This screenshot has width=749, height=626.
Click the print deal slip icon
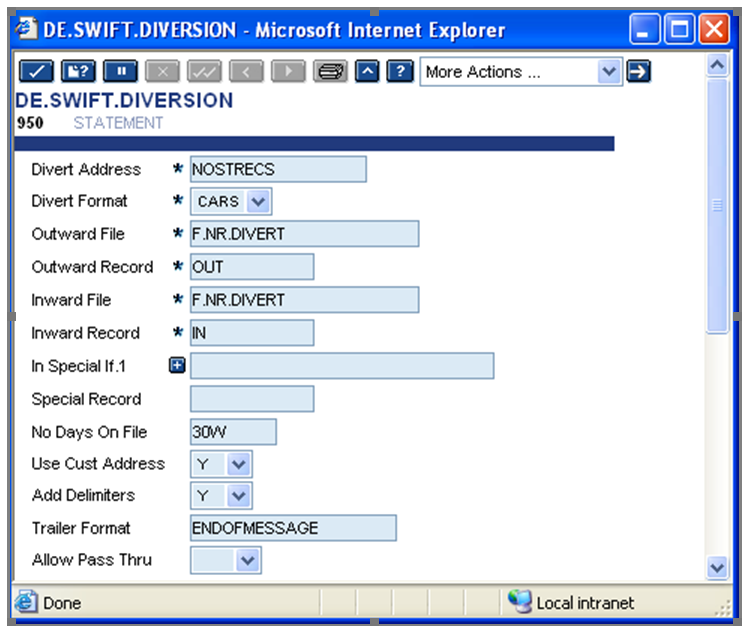(x=328, y=72)
